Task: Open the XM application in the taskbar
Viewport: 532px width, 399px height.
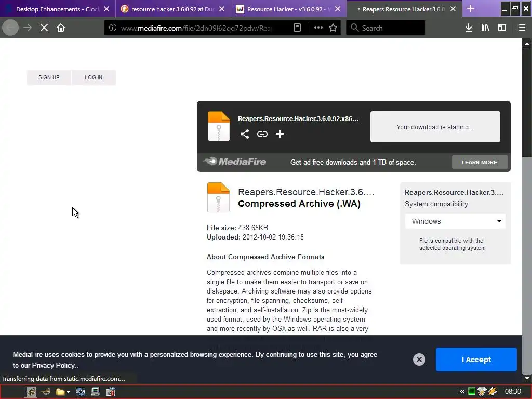Action: coord(81,392)
